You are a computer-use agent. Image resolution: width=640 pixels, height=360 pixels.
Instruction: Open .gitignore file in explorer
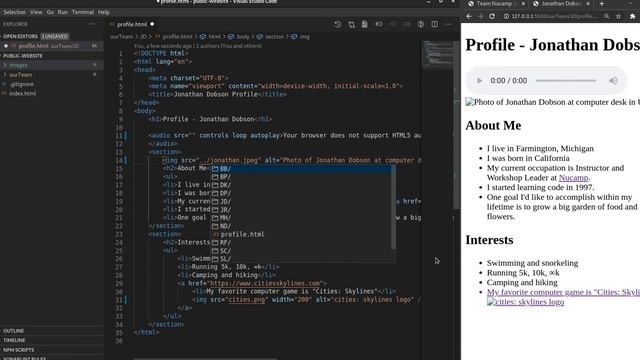[x=22, y=84]
